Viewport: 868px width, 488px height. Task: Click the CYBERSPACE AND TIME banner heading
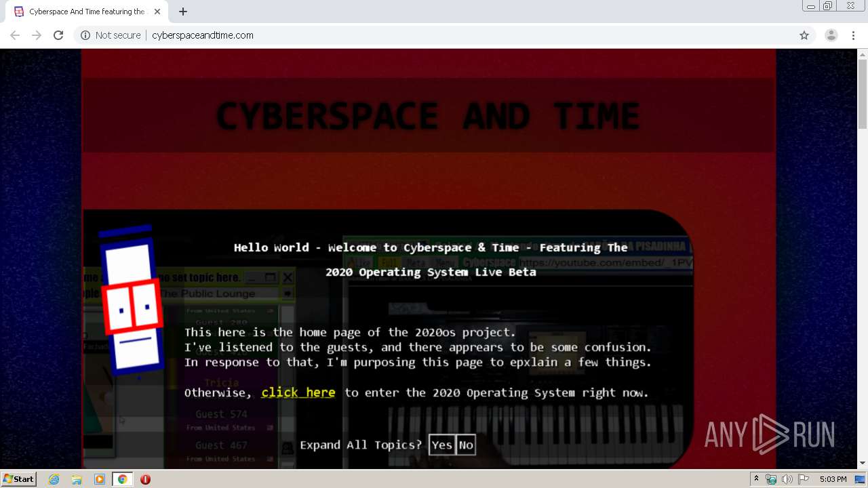pos(428,115)
